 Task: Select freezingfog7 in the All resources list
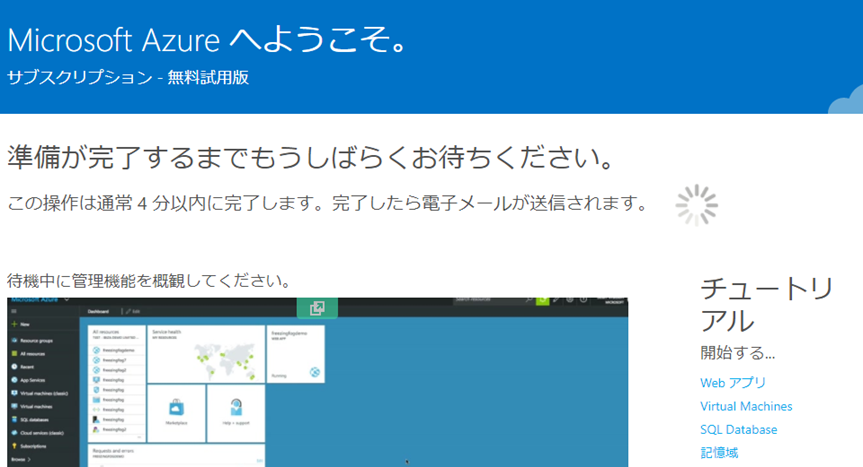point(114,360)
